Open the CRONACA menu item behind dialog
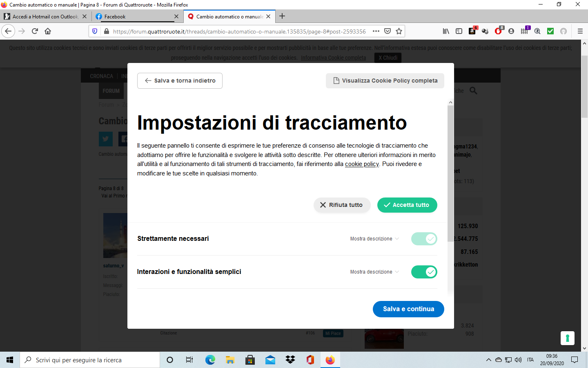 [x=101, y=76]
